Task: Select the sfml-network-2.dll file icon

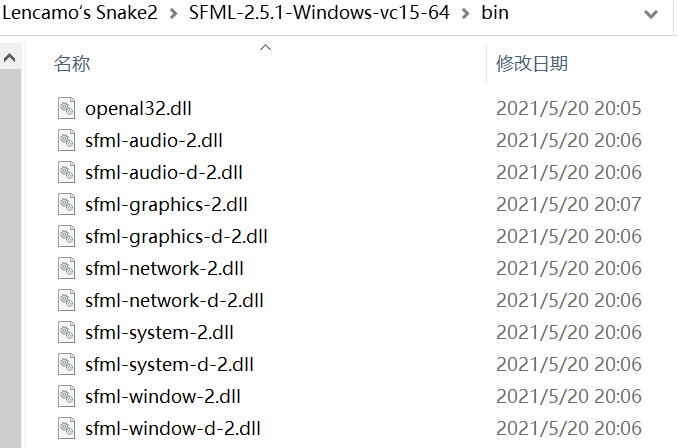Action: 67,268
